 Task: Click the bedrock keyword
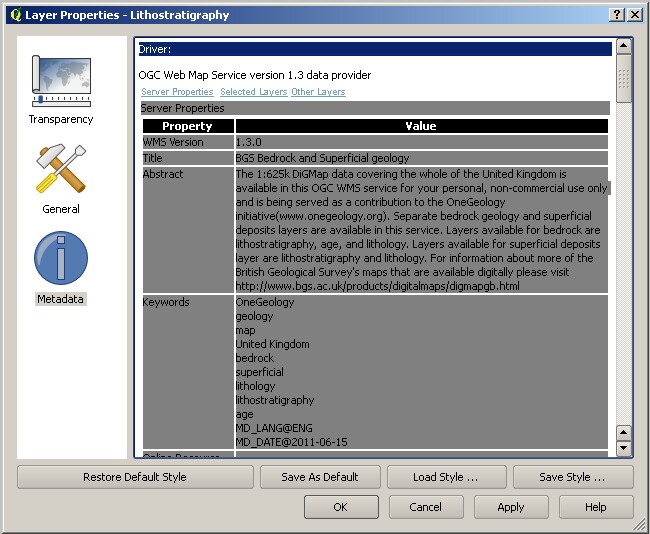pyautogui.click(x=255, y=358)
